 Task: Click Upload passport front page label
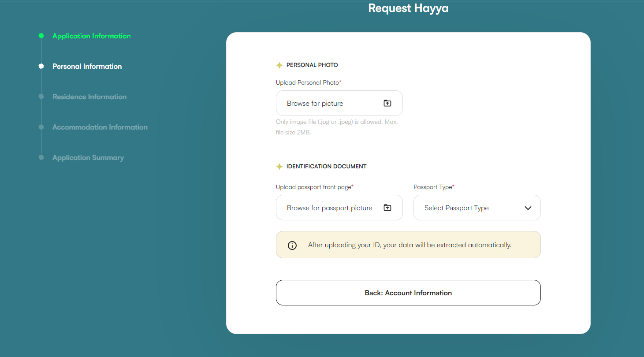315,187
